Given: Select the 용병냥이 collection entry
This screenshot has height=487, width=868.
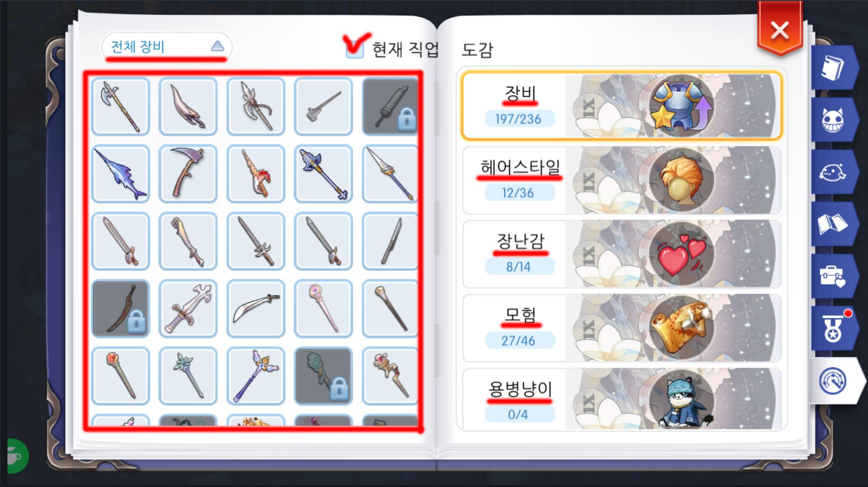Looking at the screenshot, I should (x=622, y=399).
